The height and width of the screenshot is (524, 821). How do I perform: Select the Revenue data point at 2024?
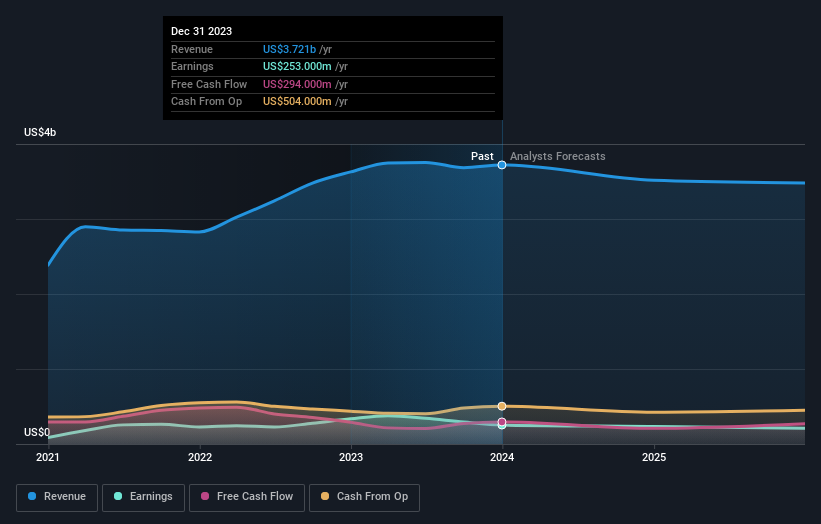pos(502,165)
